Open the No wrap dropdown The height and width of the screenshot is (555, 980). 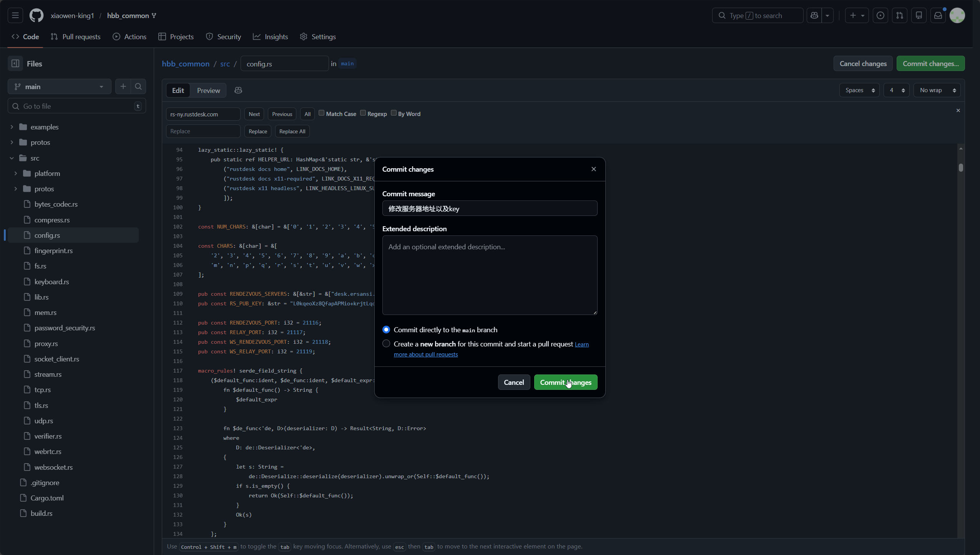tap(937, 90)
